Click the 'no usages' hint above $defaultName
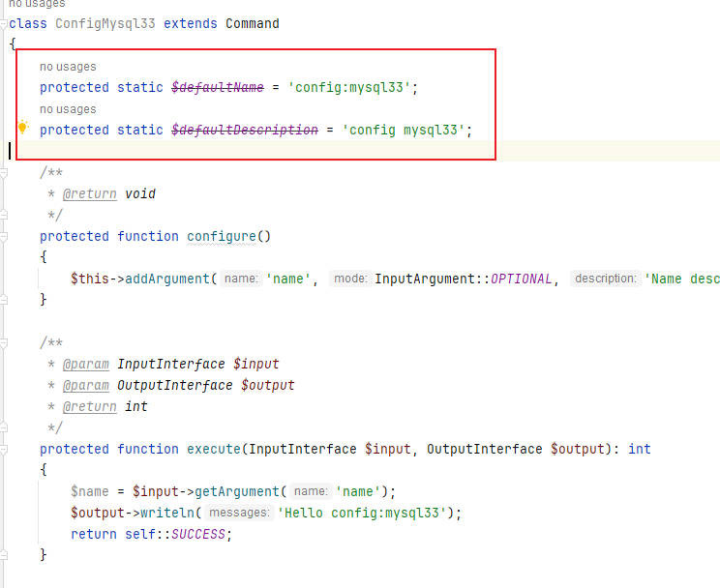Screen dimensions: 720x588 point(68,67)
